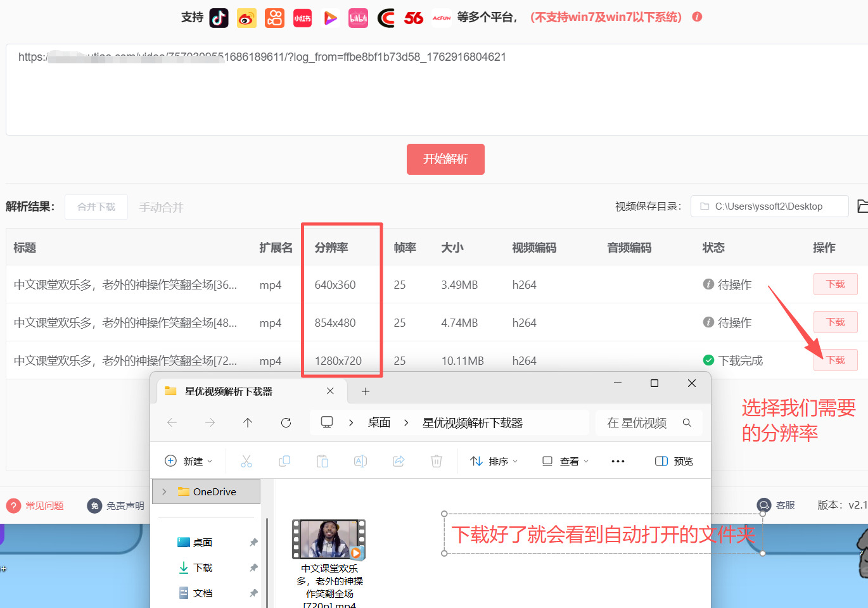
Task: Click the 视频编码 column header
Action: pyautogui.click(x=534, y=248)
